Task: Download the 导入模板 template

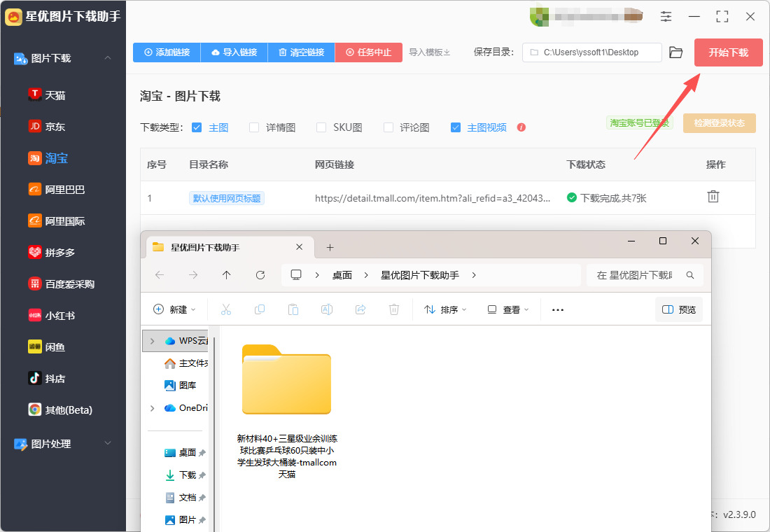Action: point(430,52)
